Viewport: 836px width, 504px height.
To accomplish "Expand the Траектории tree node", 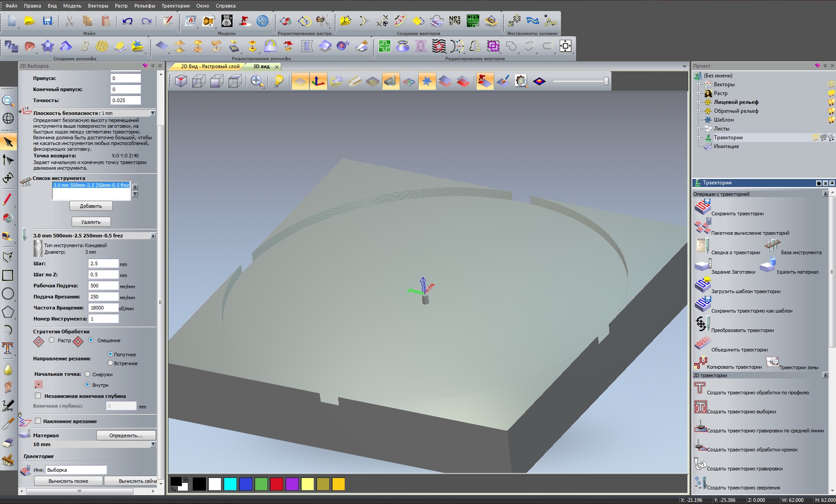I will pyautogui.click(x=698, y=137).
